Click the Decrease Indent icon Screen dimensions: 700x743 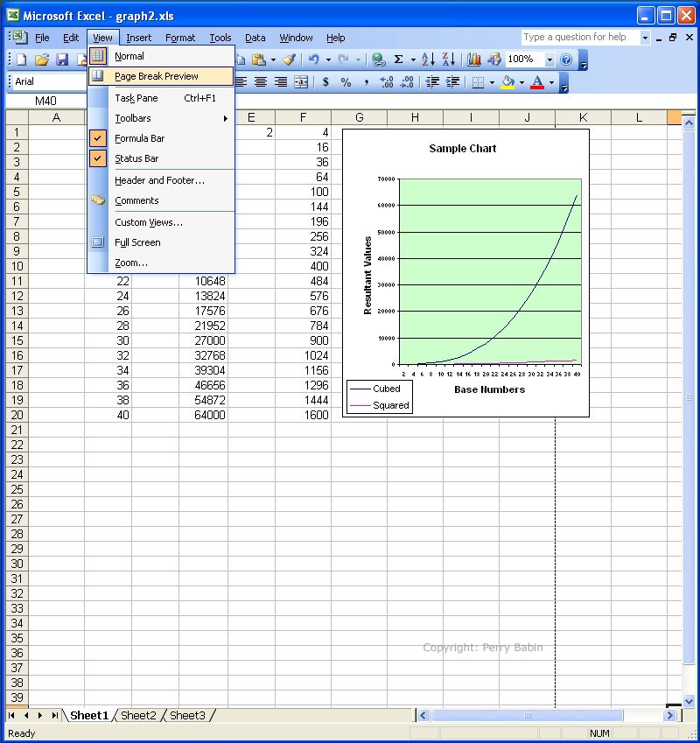click(432, 82)
